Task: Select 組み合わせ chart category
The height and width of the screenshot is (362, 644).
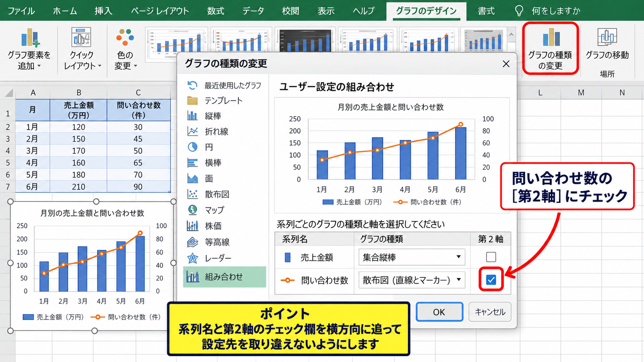Action: pos(225,277)
